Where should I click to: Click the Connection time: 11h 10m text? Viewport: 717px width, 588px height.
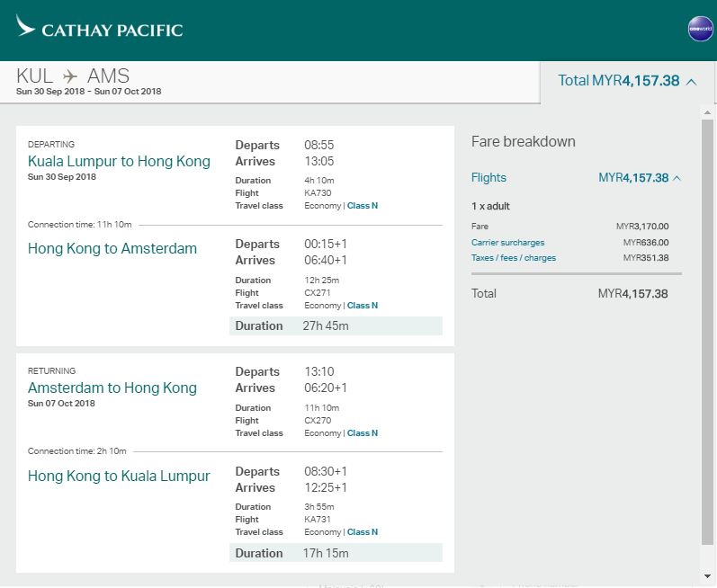[79, 225]
